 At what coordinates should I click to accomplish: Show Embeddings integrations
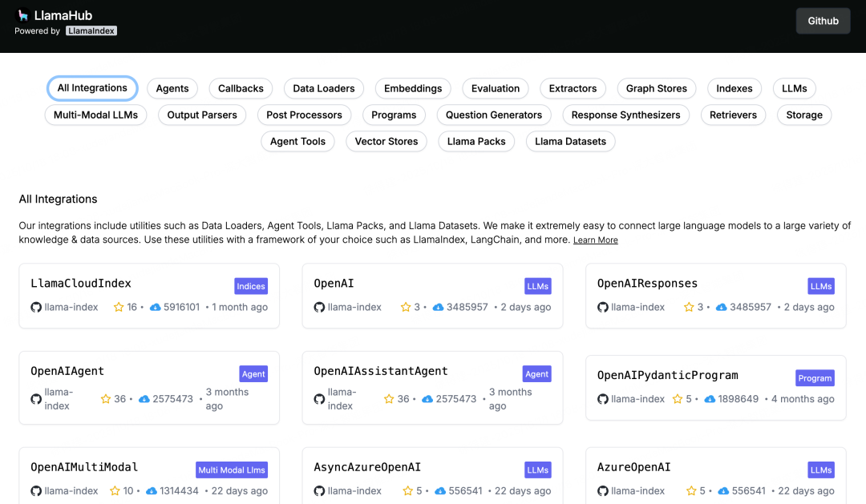click(x=413, y=88)
